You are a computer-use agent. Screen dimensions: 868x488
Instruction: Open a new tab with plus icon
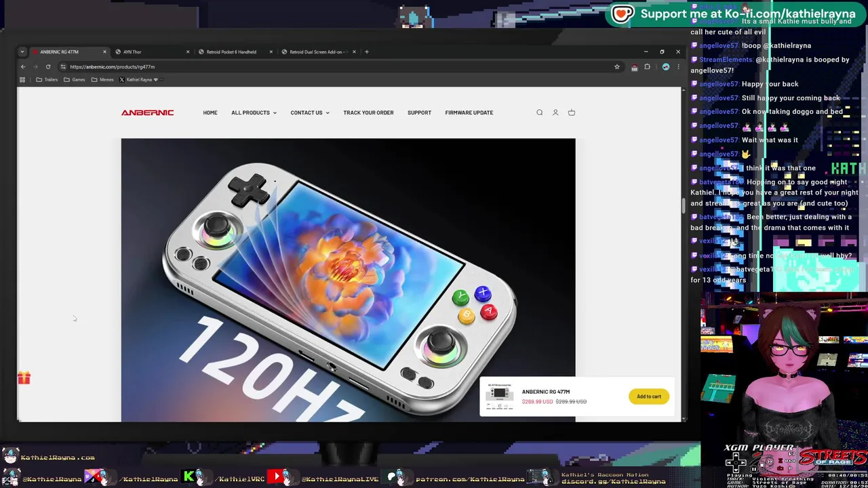coord(366,52)
